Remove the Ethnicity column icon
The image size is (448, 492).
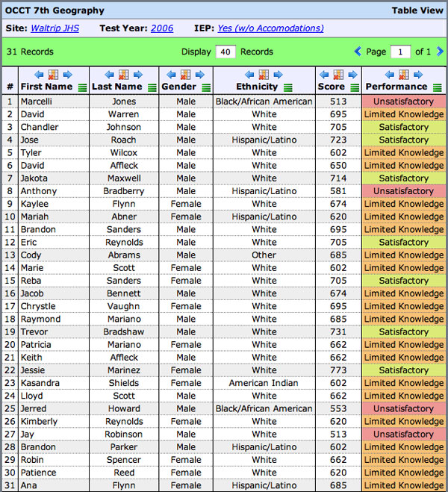(264, 75)
